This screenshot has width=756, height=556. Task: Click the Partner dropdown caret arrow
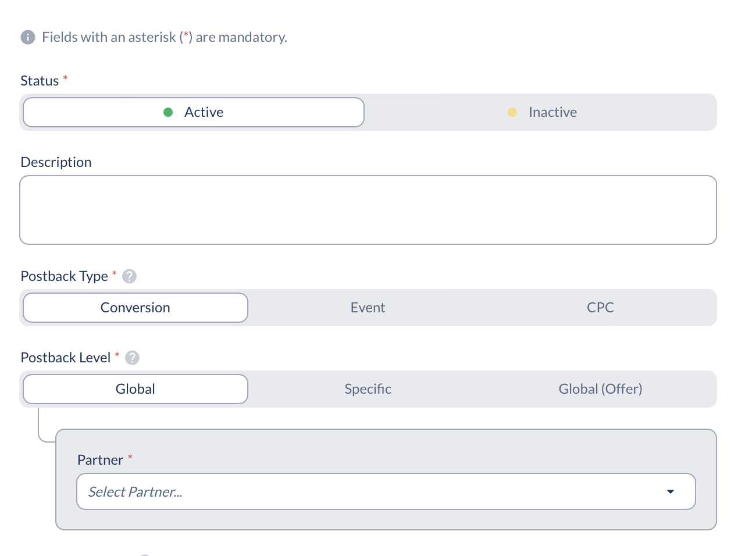click(x=671, y=492)
